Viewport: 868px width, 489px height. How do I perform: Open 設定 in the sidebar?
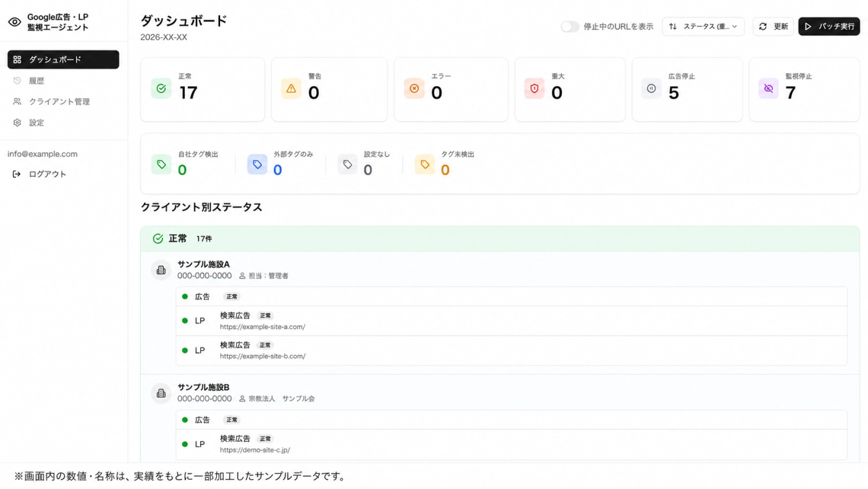(63, 123)
